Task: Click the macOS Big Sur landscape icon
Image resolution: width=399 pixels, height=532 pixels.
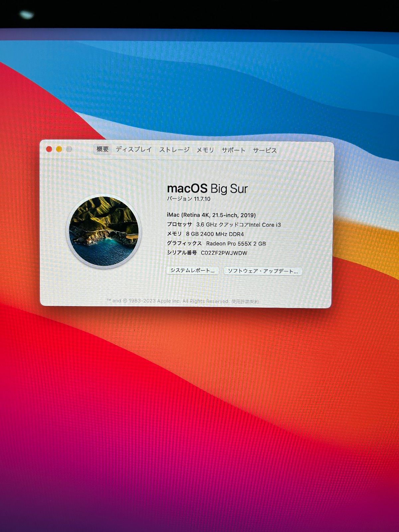Action: pyautogui.click(x=104, y=231)
